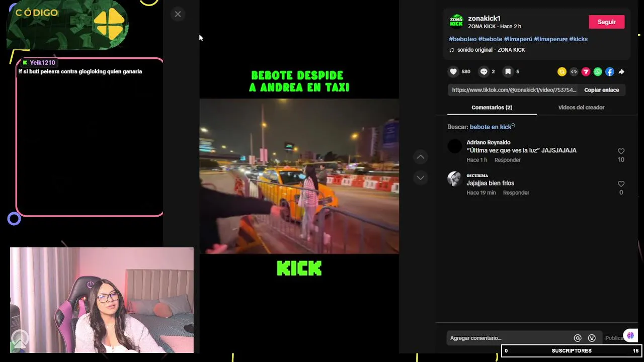Open emoji picker in comment box
Image resolution: width=644 pixels, height=362 pixels.
pyautogui.click(x=592, y=338)
